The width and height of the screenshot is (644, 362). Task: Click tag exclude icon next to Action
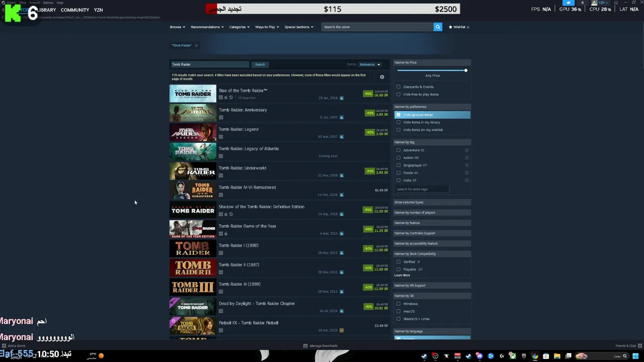466,157
